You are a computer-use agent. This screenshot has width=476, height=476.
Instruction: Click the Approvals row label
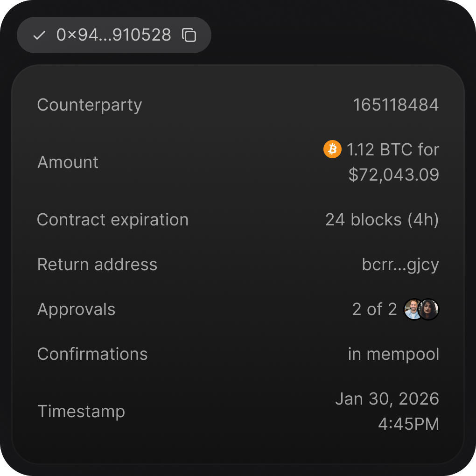click(x=76, y=309)
